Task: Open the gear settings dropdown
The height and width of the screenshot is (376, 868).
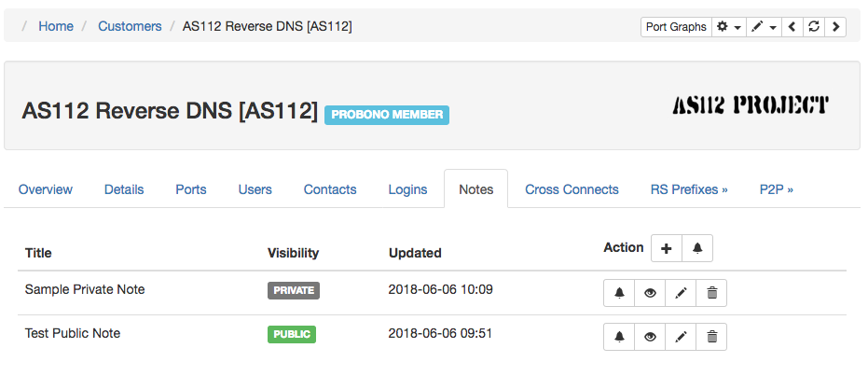Action: tap(728, 26)
